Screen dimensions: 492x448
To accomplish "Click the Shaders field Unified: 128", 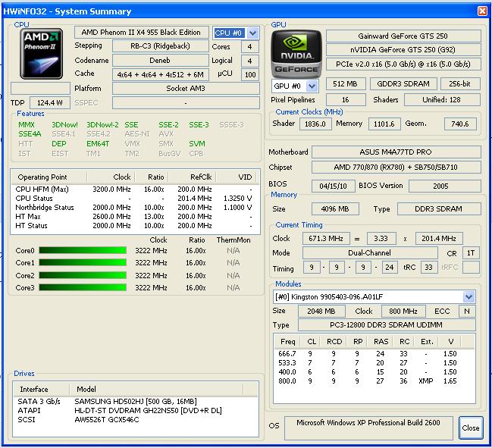I will 442,100.
